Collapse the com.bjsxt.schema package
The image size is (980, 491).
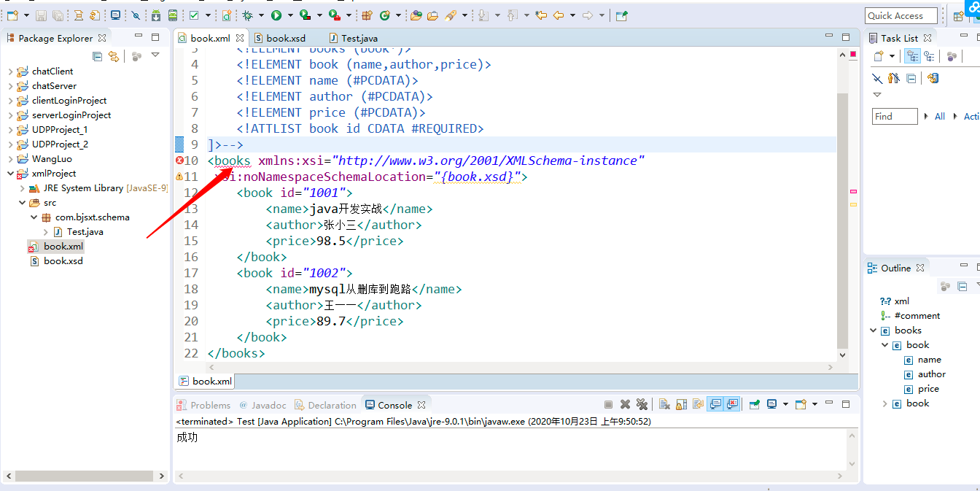click(34, 217)
